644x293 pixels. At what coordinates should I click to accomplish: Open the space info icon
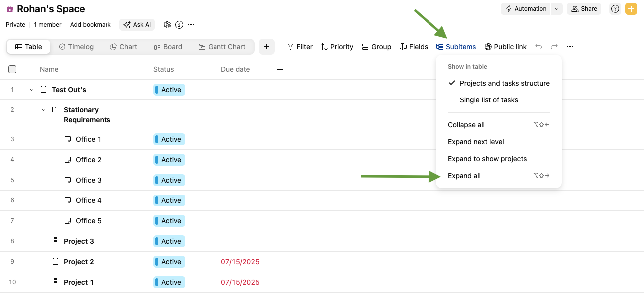click(x=179, y=25)
